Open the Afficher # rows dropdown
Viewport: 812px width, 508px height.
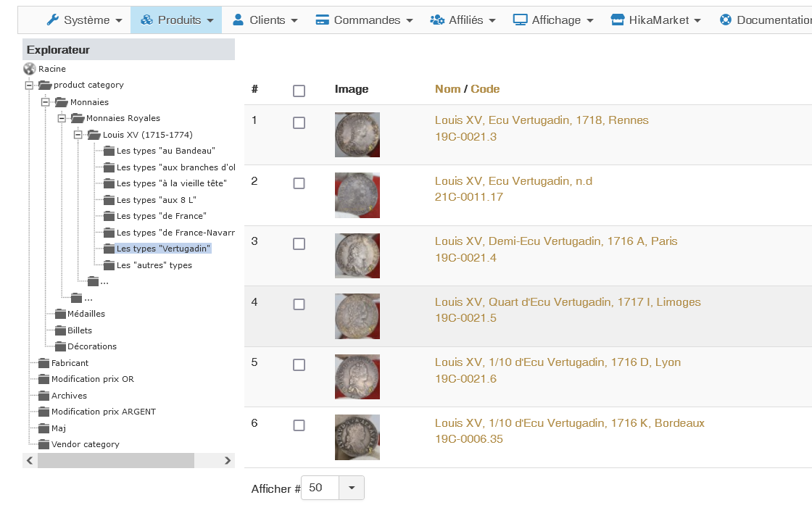[x=352, y=488]
